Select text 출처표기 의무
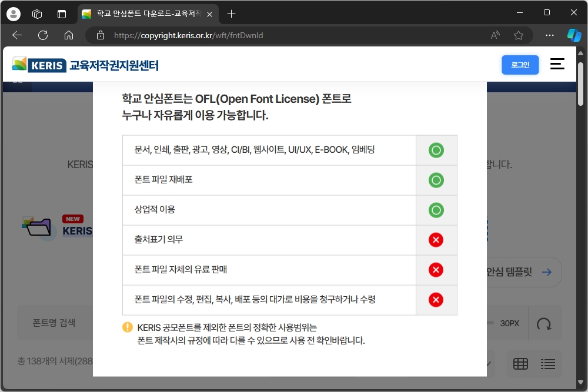588x392 pixels. pos(159,239)
